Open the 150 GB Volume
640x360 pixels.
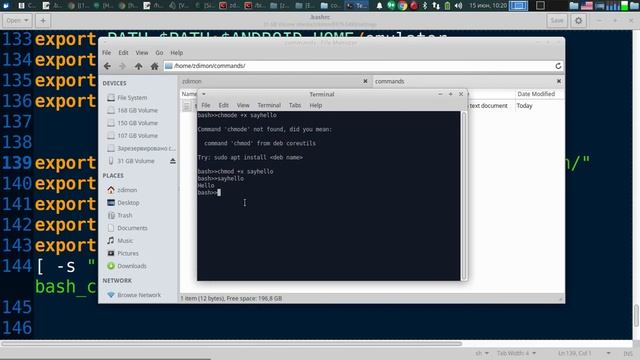click(x=137, y=123)
